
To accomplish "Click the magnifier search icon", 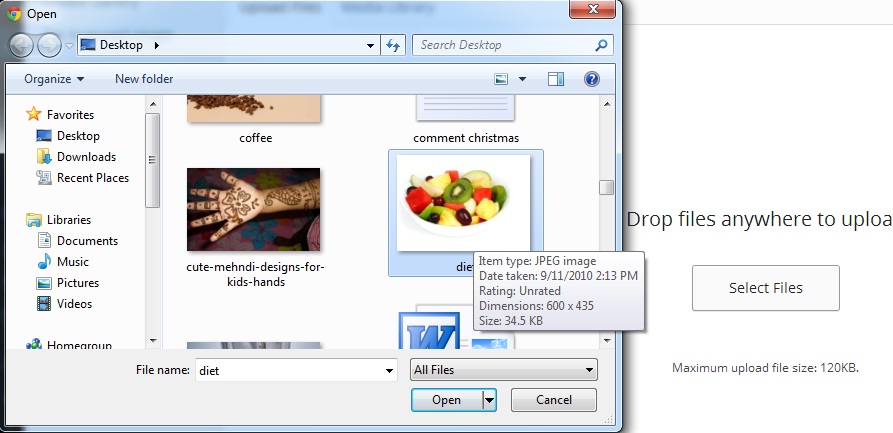I will click(x=601, y=45).
